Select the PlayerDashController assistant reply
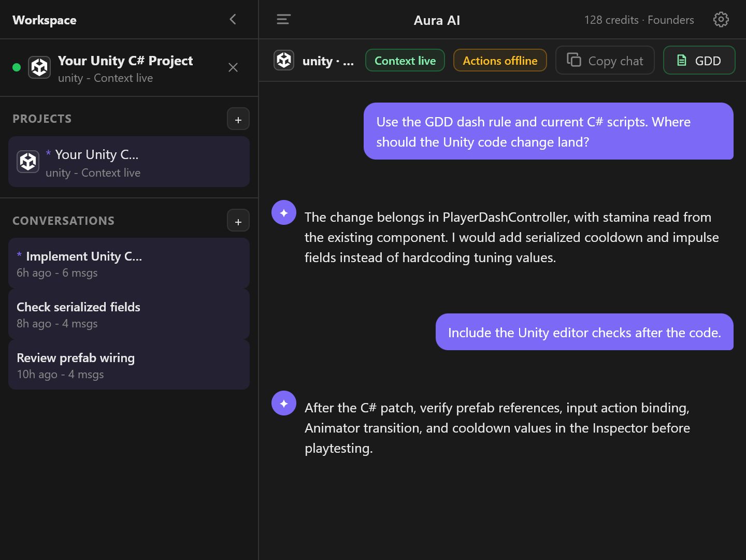This screenshot has width=746, height=560. point(512,237)
